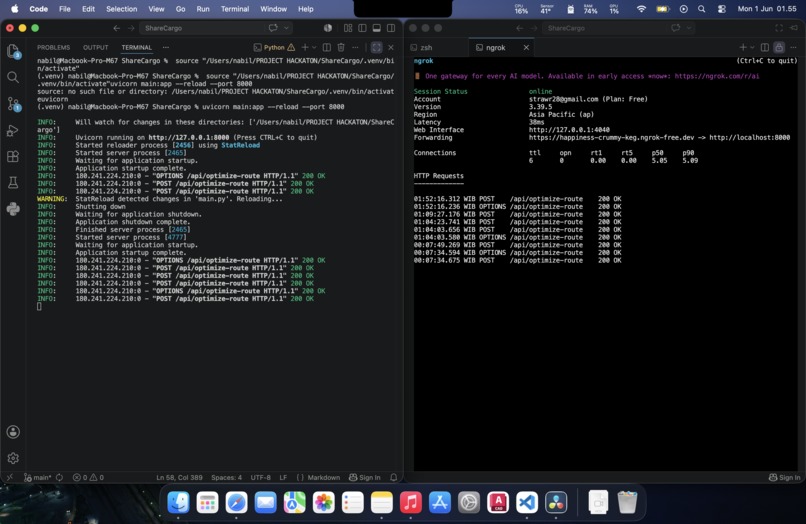Open more actions in right terminal window

(794, 47)
